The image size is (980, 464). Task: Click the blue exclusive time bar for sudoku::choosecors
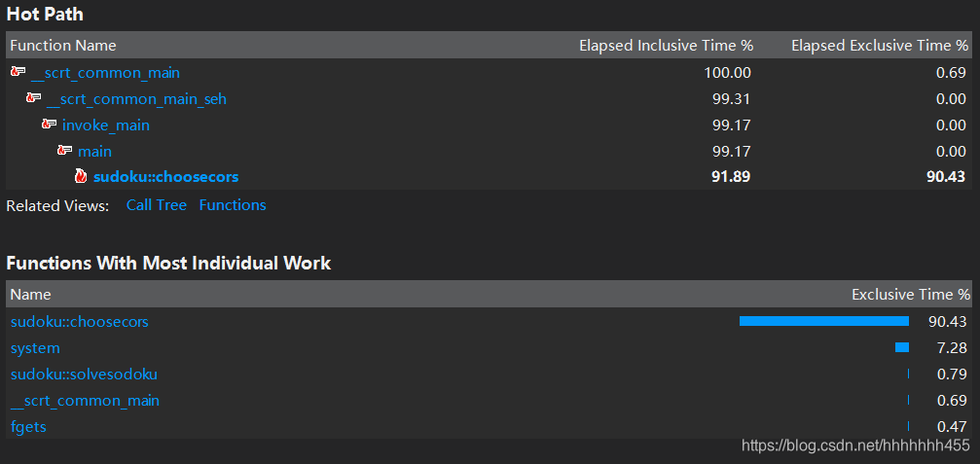(823, 321)
